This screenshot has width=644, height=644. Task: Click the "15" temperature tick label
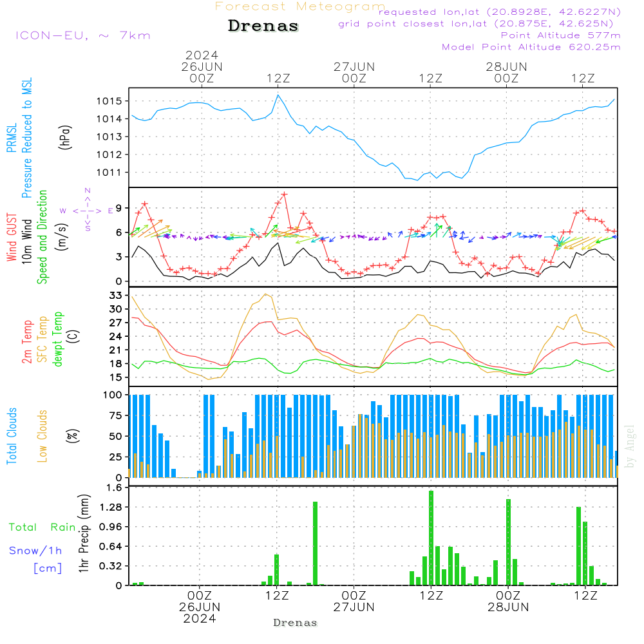coord(116,377)
